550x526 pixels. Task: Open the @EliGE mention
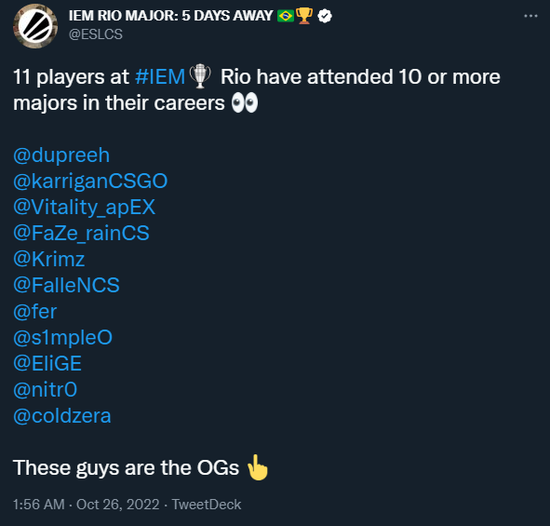(47, 364)
